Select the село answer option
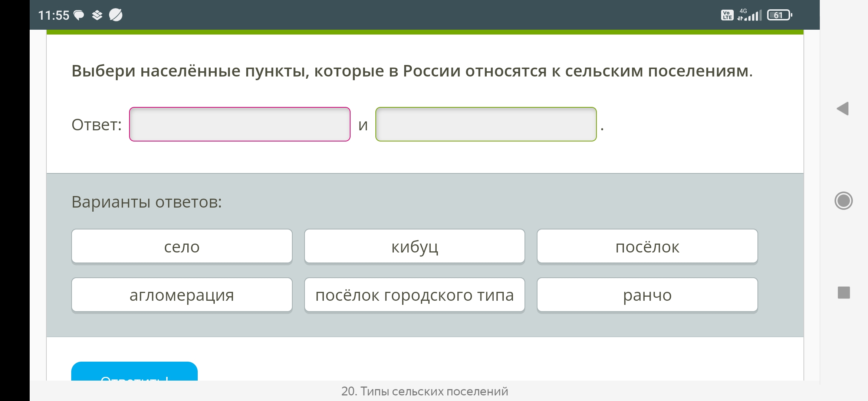Image resolution: width=868 pixels, height=401 pixels. [182, 246]
